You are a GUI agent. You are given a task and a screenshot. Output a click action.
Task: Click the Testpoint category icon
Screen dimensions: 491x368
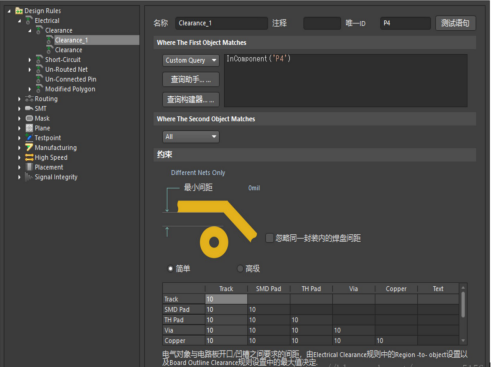coord(29,138)
